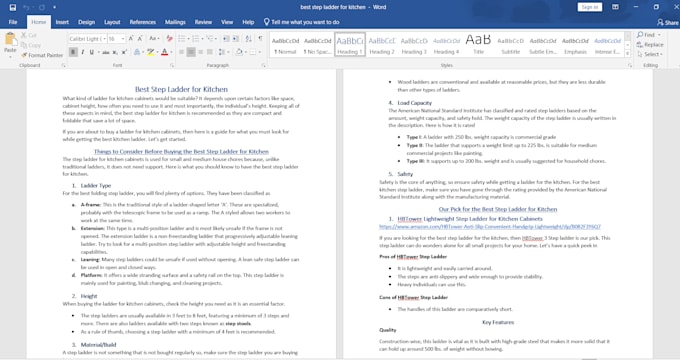Click the Undo arrow in the title bar
Image resolution: width=680 pixels, height=360 pixels.
click(26, 7)
